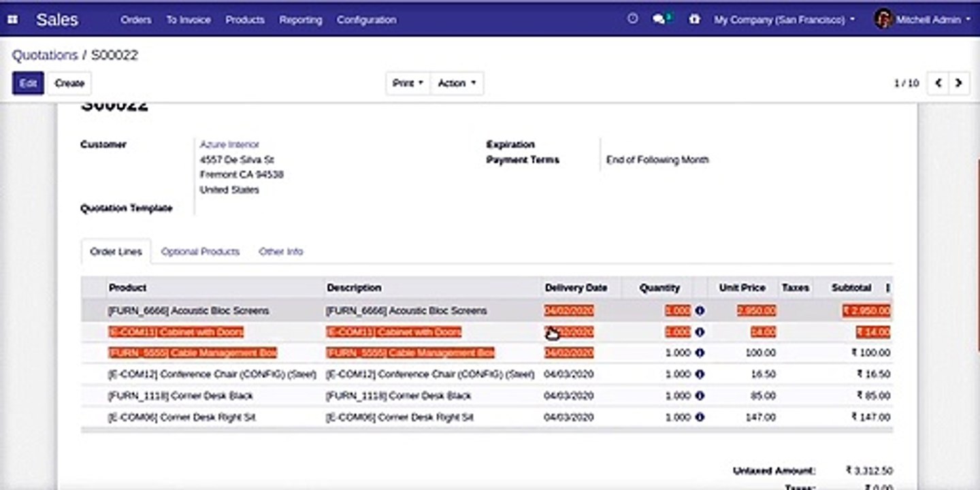Click info icon on Acoustic Bloc Screens row

[x=700, y=311]
